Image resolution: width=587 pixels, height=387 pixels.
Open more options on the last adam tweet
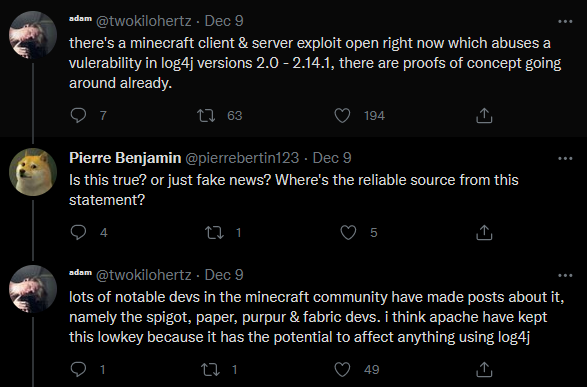pyautogui.click(x=565, y=275)
